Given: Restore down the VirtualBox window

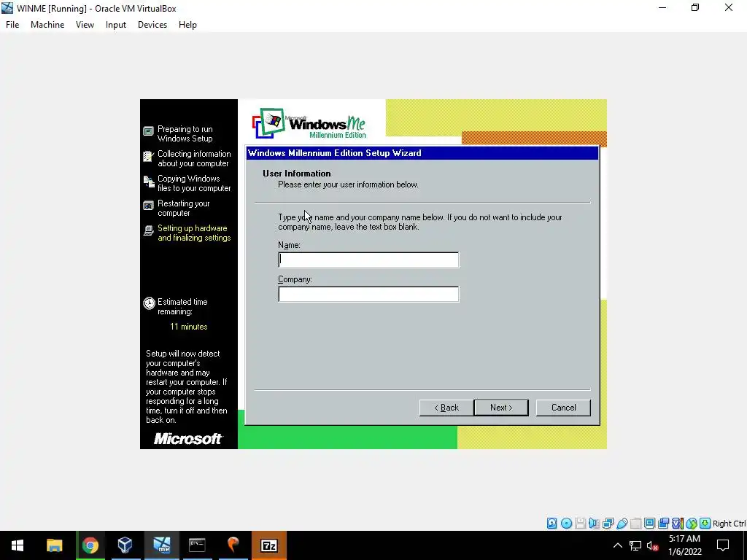Looking at the screenshot, I should pyautogui.click(x=695, y=8).
